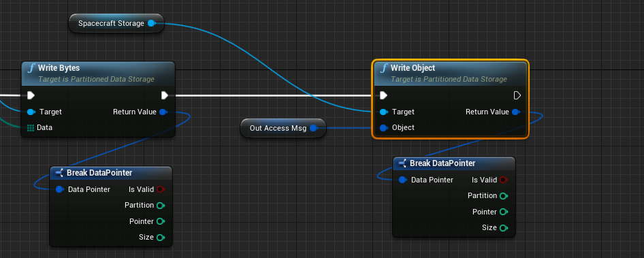
Task: Click Write Bytes Return Value pin
Action: coord(163,112)
